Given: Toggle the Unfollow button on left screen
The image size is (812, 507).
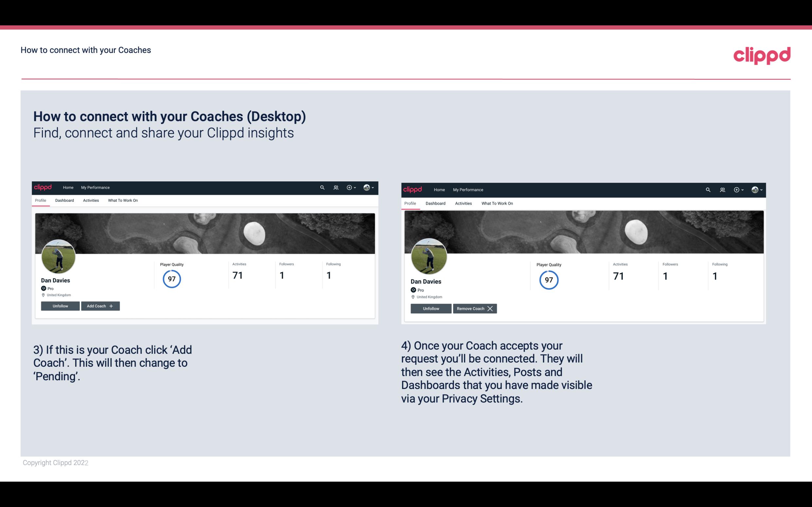Looking at the screenshot, I should tap(60, 306).
